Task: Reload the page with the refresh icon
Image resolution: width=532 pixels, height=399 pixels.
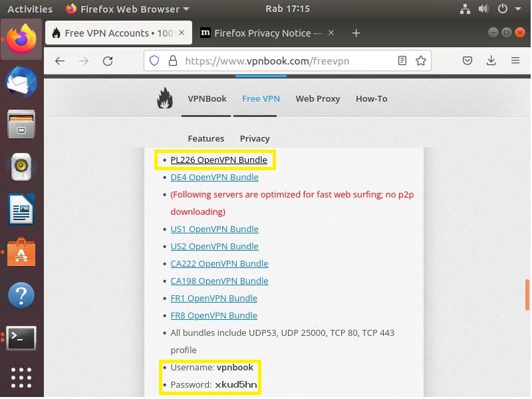Action: coord(108,61)
